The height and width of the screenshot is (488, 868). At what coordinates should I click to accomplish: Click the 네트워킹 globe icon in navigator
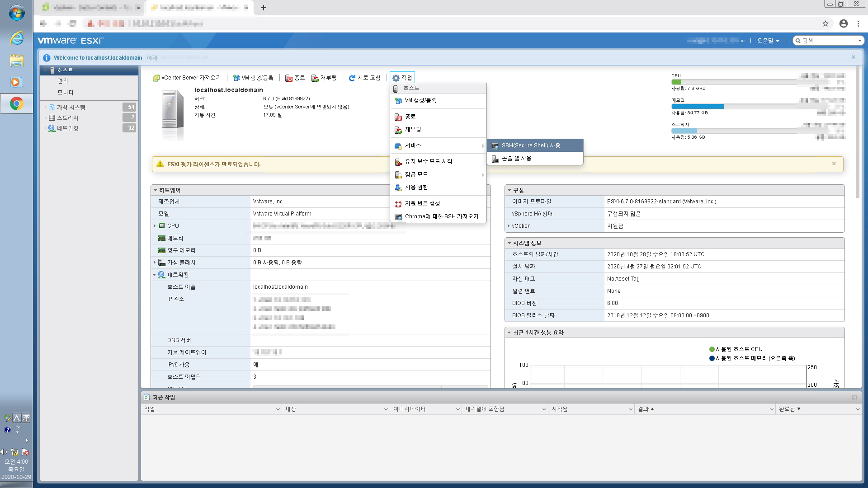pos(52,128)
